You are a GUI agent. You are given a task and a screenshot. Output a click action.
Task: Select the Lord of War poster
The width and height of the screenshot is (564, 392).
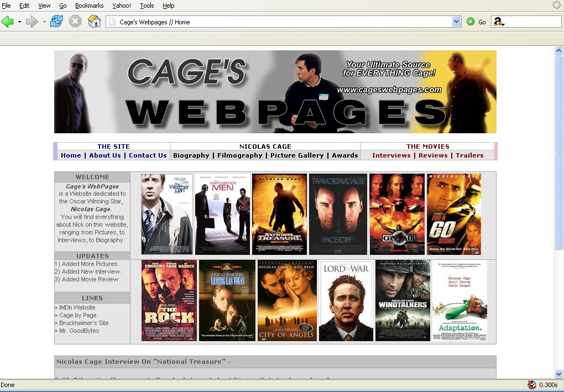(x=346, y=301)
